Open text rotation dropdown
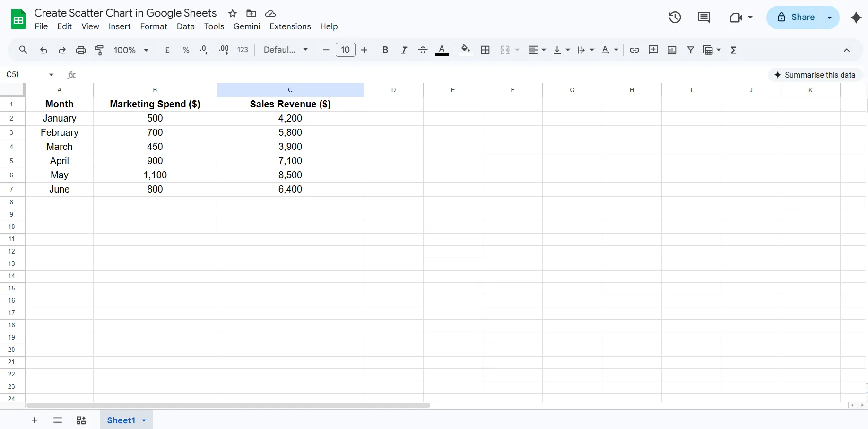This screenshot has width=868, height=429. 610,50
